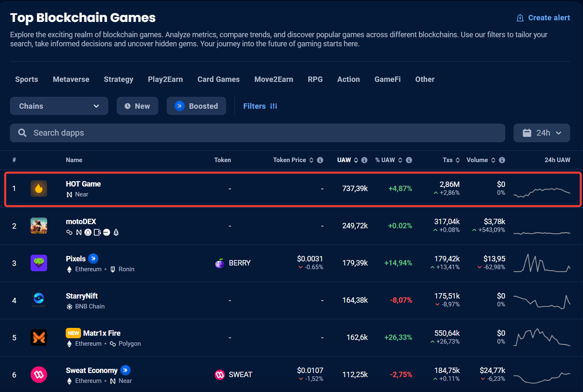Focus the Search dapps input field

[257, 133]
